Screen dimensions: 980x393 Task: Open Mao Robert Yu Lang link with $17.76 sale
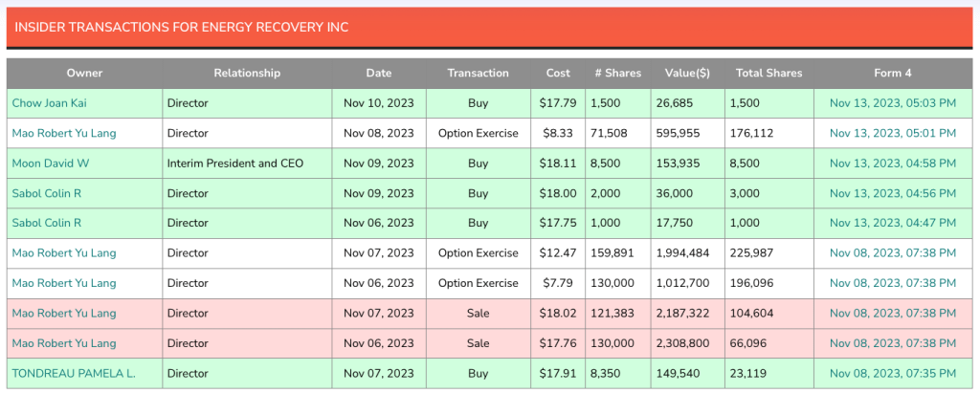[64, 343]
